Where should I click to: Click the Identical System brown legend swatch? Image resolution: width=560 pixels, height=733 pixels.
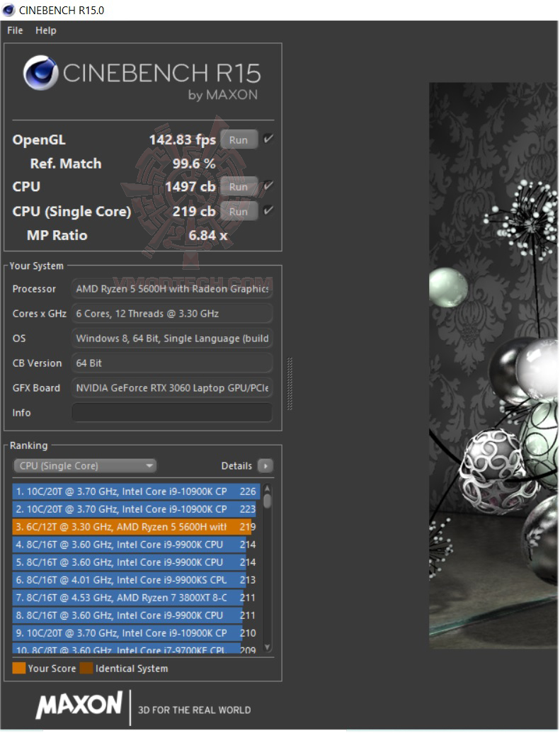point(86,668)
